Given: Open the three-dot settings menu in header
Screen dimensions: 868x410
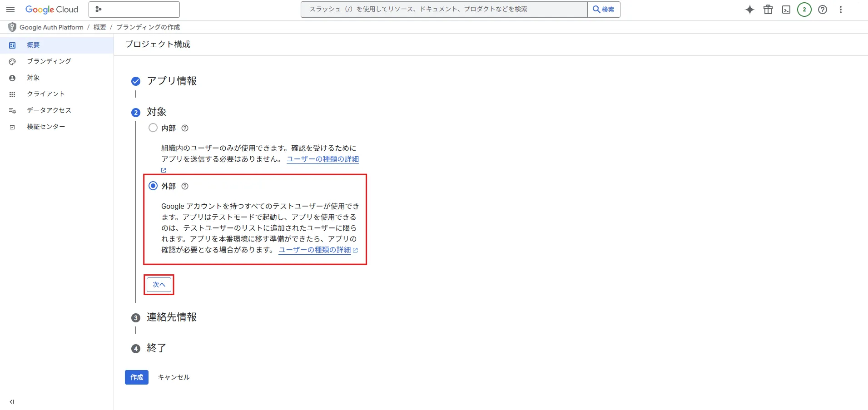Looking at the screenshot, I should [x=841, y=10].
